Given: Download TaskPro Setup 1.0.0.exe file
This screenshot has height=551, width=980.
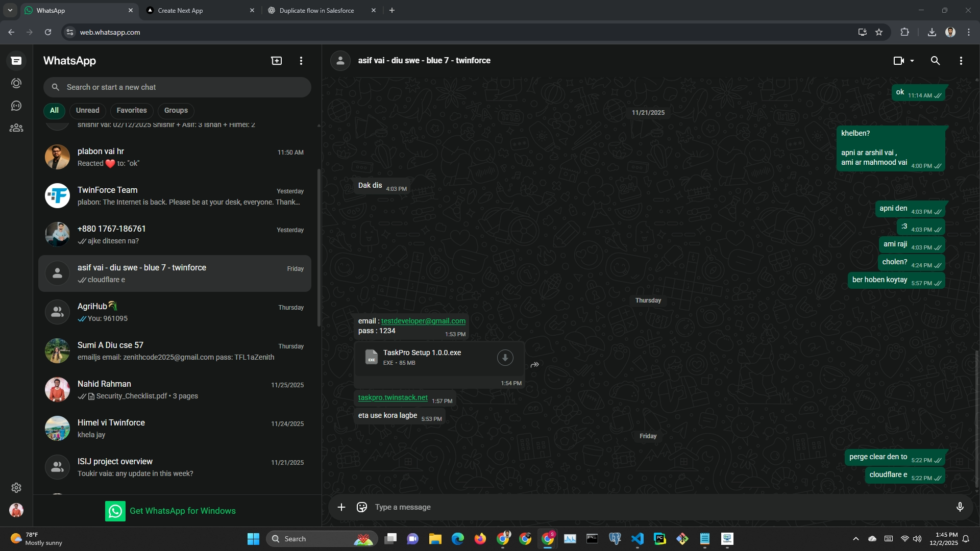Looking at the screenshot, I should (x=505, y=358).
